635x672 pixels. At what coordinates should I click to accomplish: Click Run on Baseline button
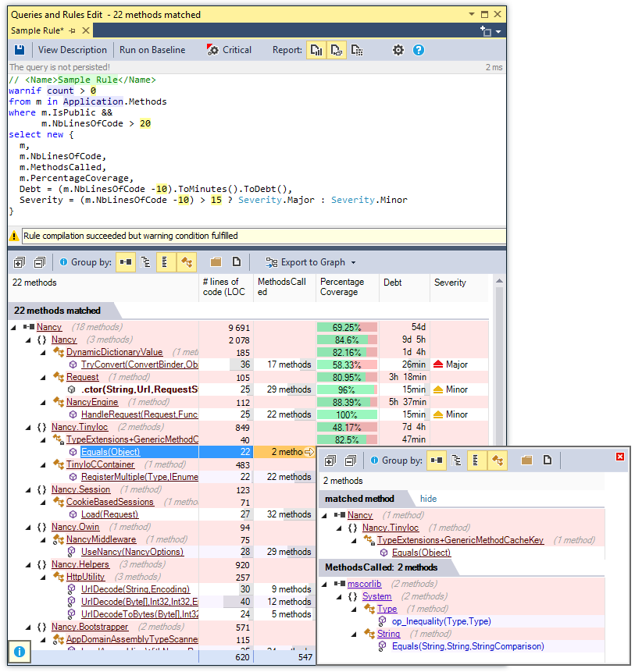(x=152, y=50)
